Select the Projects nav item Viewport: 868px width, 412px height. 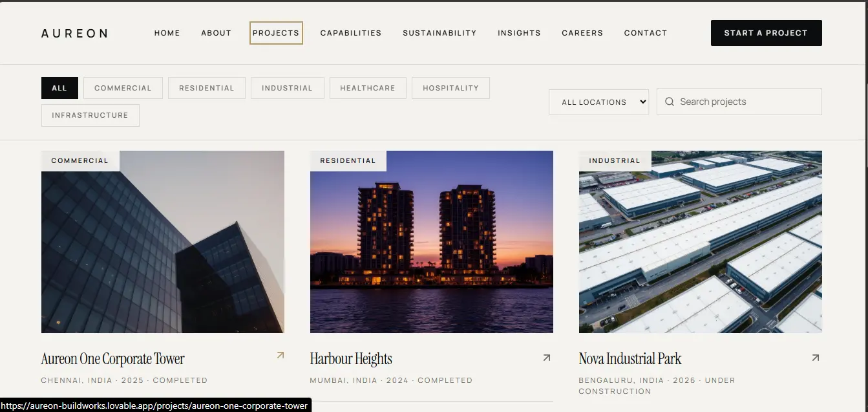pos(276,33)
